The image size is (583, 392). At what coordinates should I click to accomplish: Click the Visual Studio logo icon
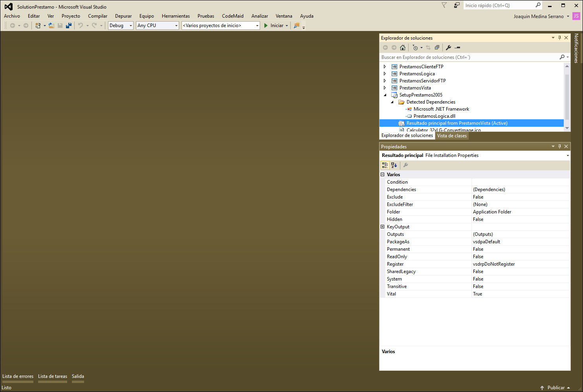[x=8, y=7]
